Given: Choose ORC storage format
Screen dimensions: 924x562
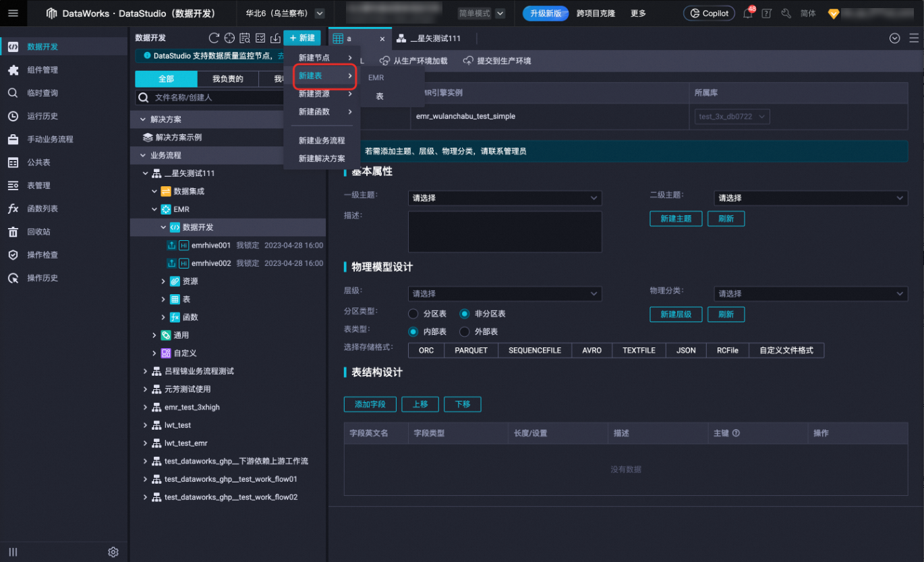Looking at the screenshot, I should pyautogui.click(x=426, y=350).
